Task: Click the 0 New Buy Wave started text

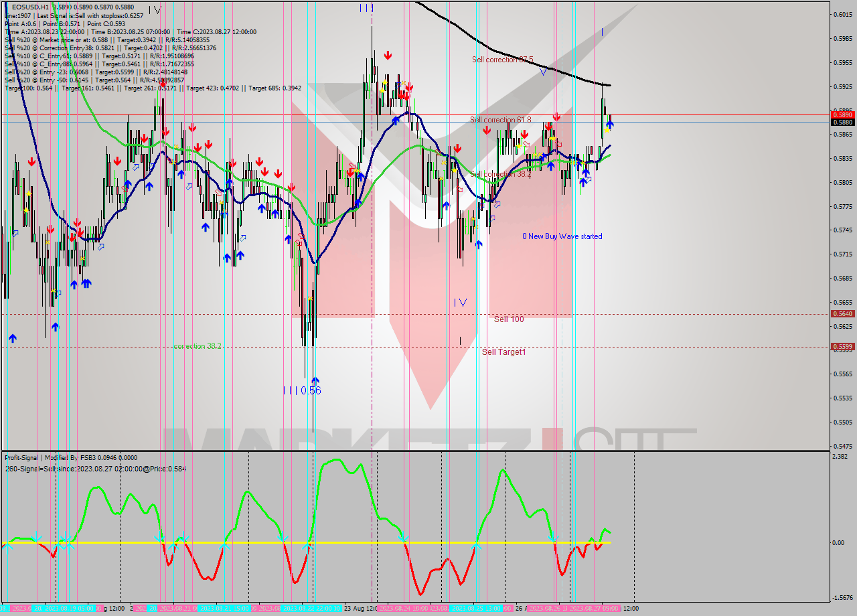Action: (563, 236)
